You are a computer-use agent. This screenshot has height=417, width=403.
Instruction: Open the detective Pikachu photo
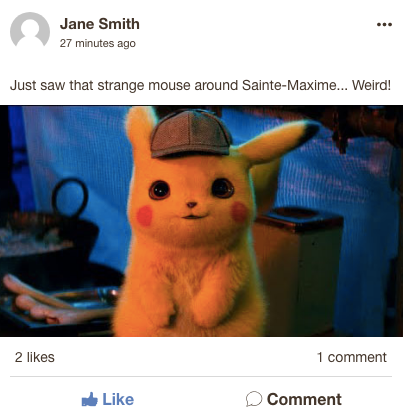(201, 221)
